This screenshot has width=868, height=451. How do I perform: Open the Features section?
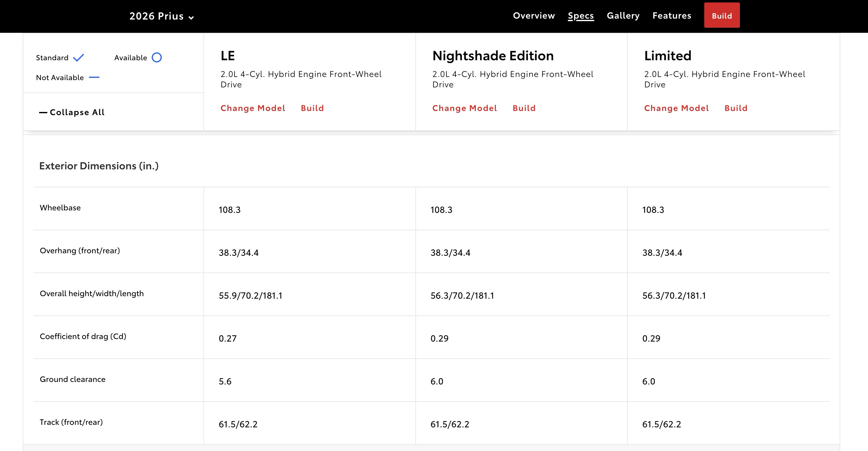point(672,15)
